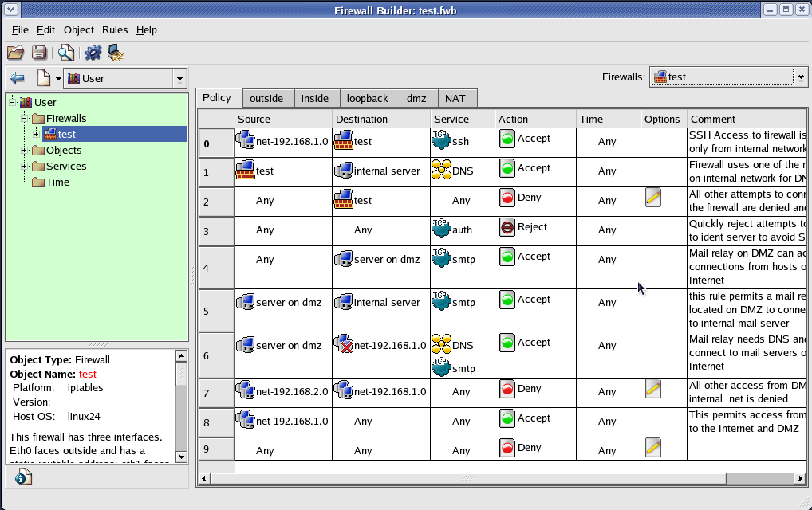Expand the test firewall tree node

pos(36,134)
